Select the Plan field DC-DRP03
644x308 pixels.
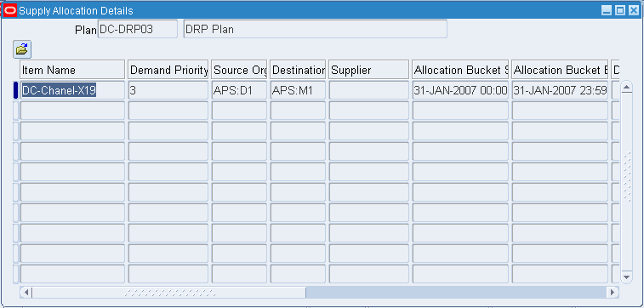(138, 29)
